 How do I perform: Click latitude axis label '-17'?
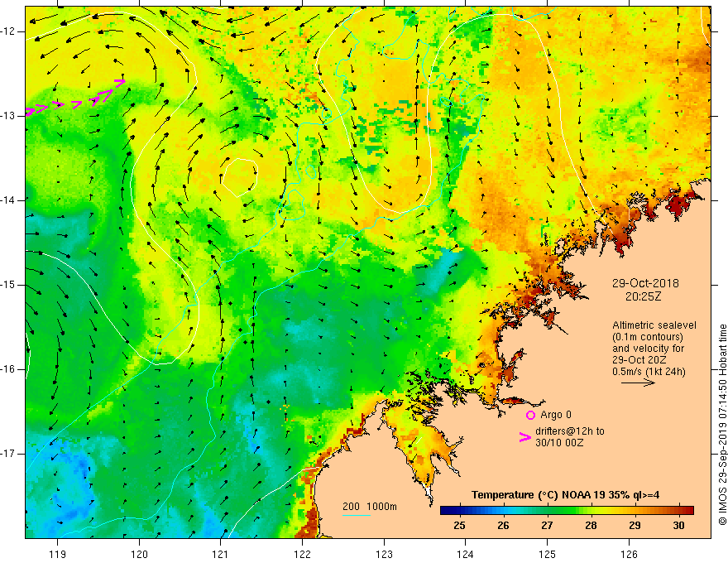coord(8,454)
